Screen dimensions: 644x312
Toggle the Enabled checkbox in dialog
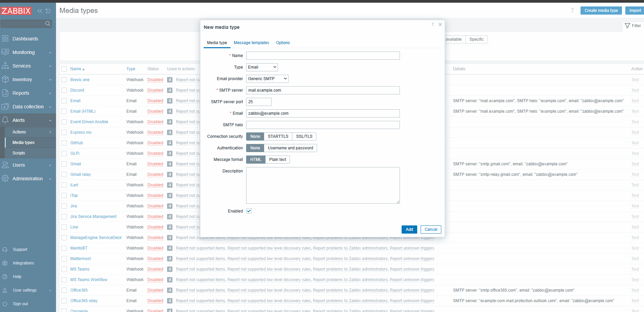[249, 211]
